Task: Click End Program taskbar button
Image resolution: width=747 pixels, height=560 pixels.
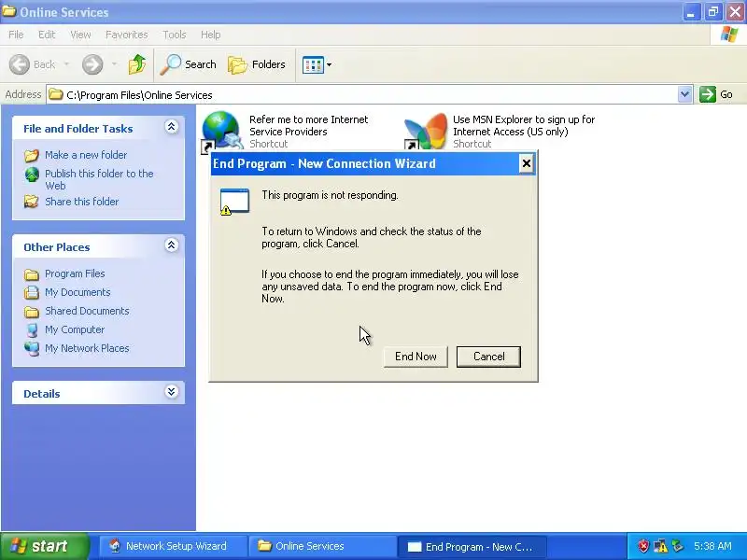Action: pos(472,547)
